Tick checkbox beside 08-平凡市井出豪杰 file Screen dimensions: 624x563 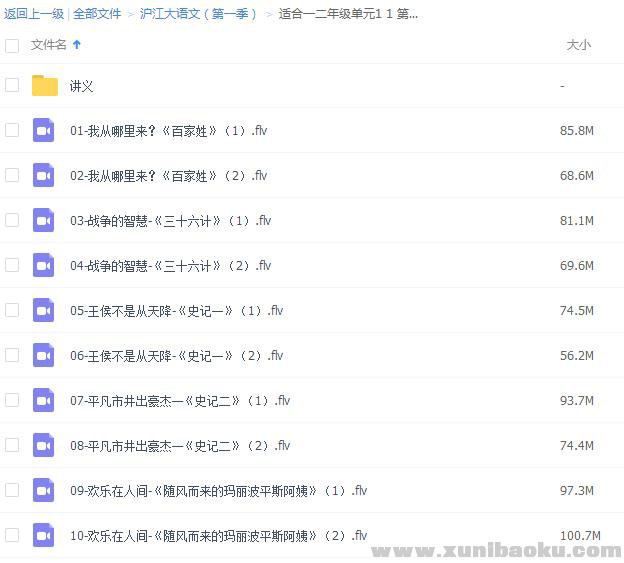12,445
